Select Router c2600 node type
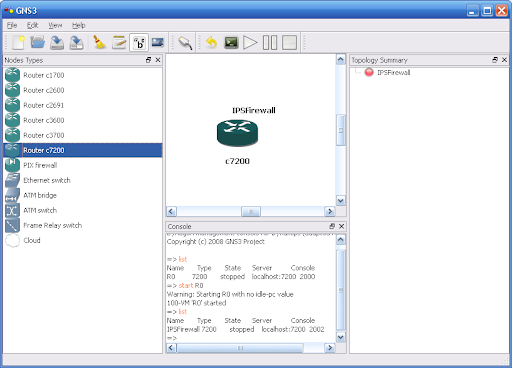Screen dimensions: 512x368 tap(83, 90)
